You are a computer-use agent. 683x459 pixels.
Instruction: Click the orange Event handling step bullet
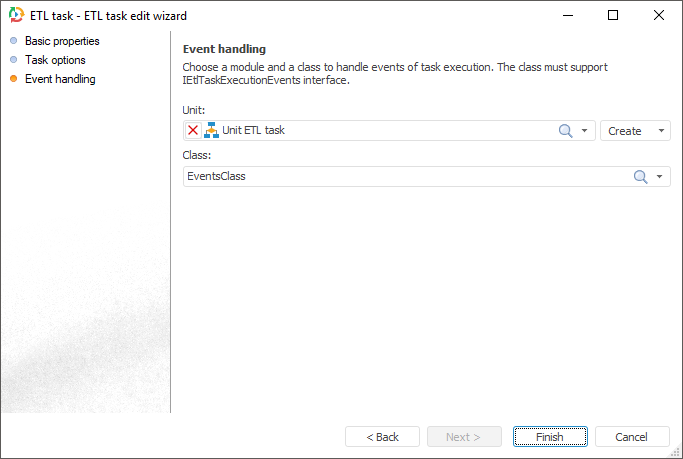click(x=13, y=79)
